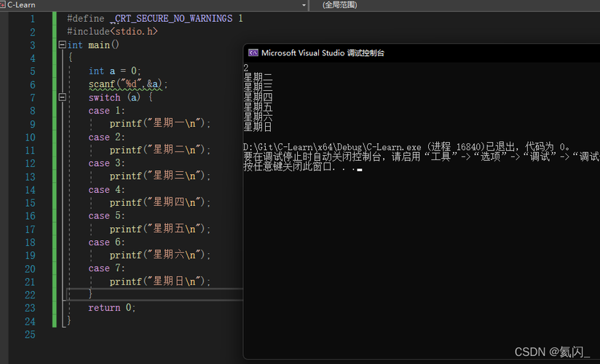The width and height of the screenshot is (600, 364).
Task: Click the printf("星期一\n") line
Action: coord(160,124)
